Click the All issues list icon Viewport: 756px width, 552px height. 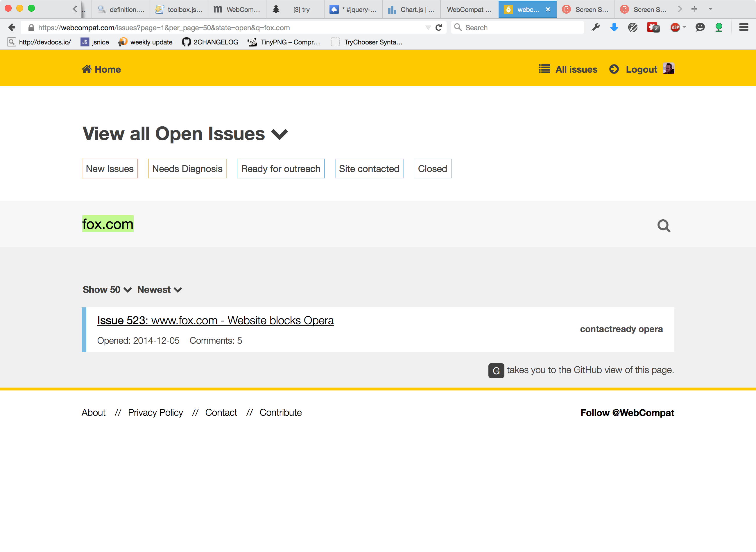(x=544, y=69)
